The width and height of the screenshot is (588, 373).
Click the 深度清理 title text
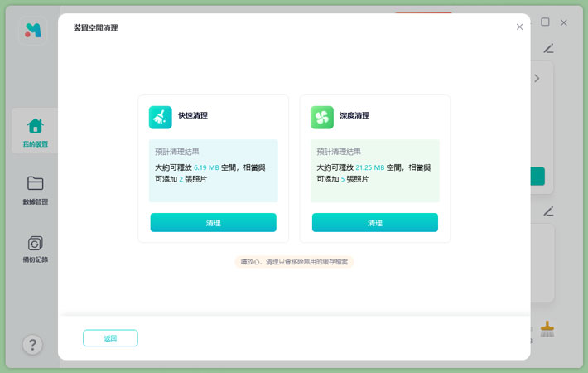click(x=354, y=115)
